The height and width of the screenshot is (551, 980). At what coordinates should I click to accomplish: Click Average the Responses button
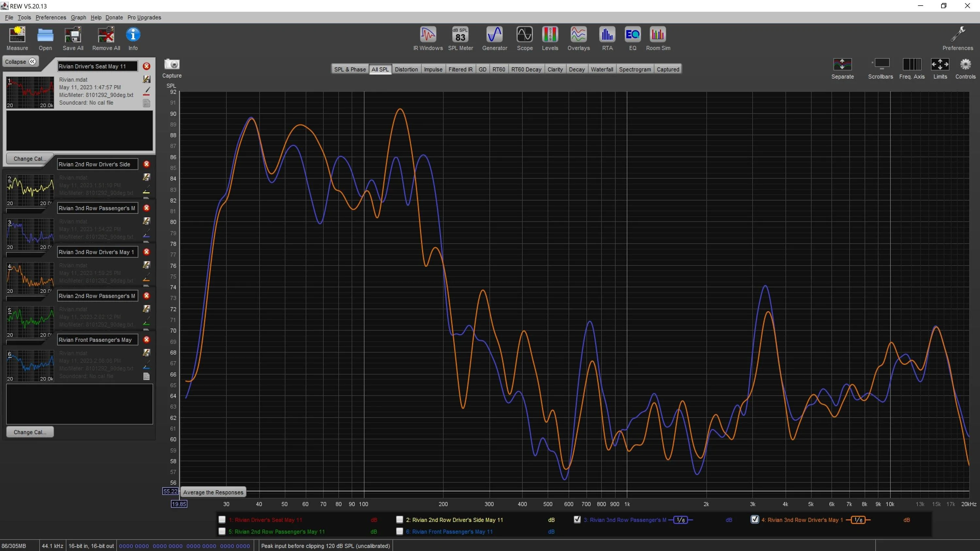point(213,492)
